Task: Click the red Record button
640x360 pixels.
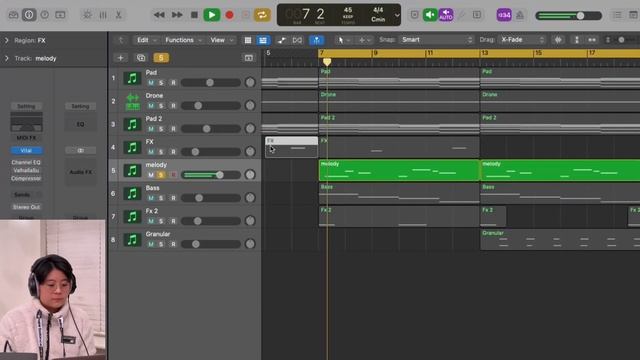Action: point(229,15)
